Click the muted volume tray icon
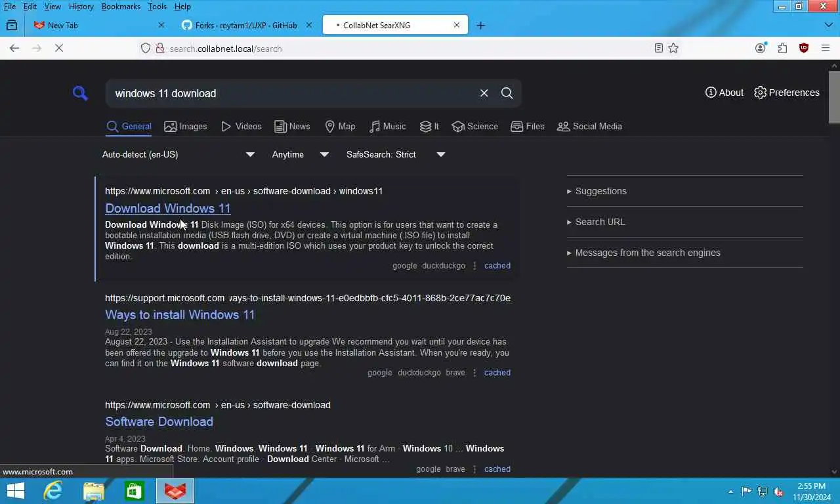 pyautogui.click(x=778, y=492)
